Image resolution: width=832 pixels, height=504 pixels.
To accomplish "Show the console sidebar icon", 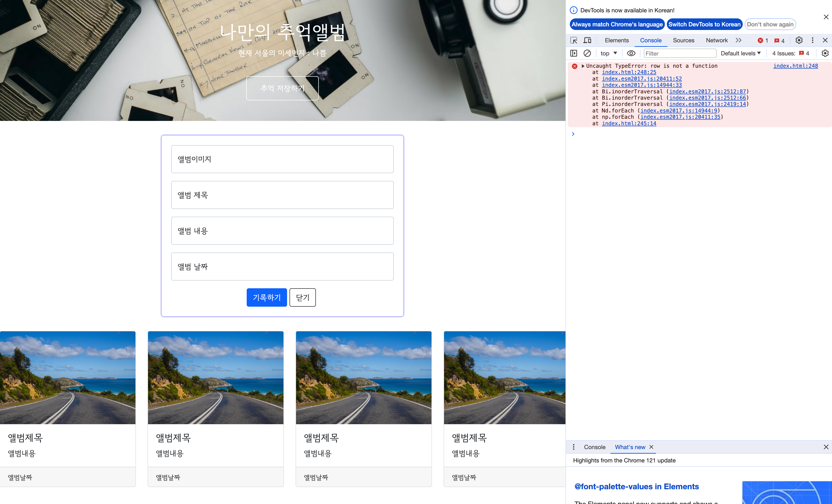I will tap(574, 53).
